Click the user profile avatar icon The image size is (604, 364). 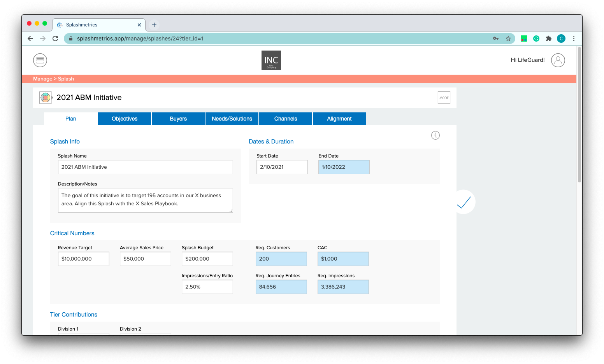pos(558,60)
